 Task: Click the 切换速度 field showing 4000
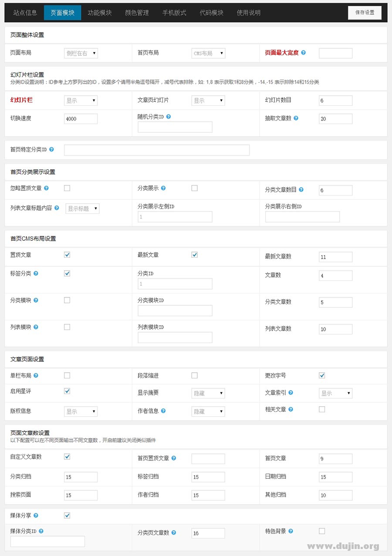click(x=81, y=119)
